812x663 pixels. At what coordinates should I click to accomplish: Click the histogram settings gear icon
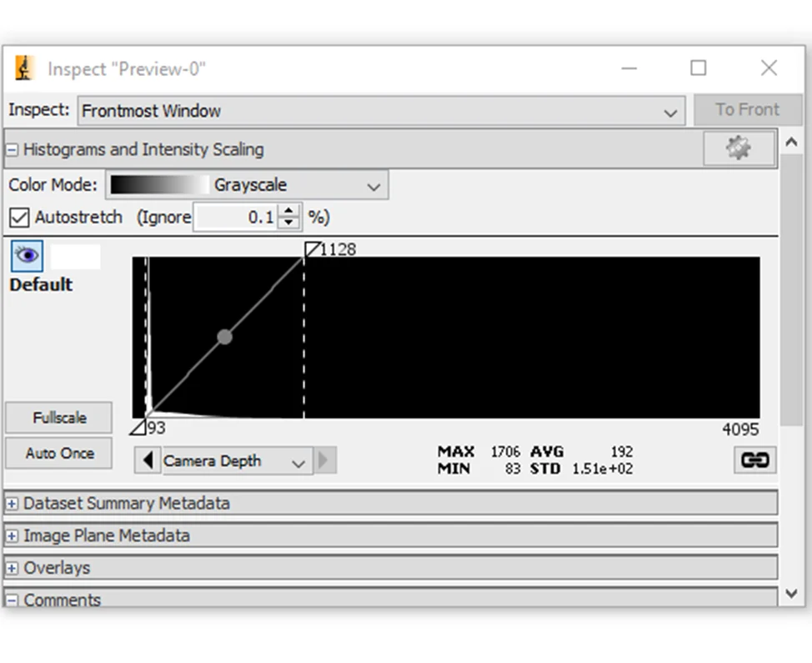tap(739, 148)
